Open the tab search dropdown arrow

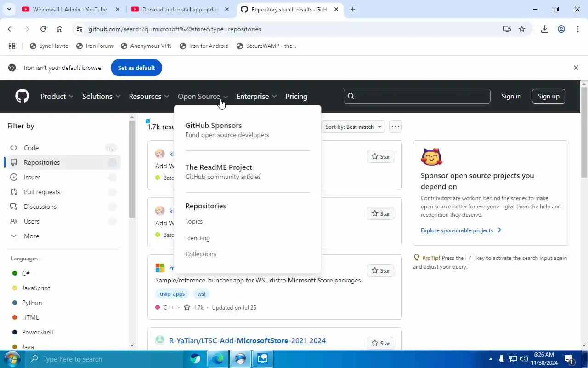tap(10, 9)
